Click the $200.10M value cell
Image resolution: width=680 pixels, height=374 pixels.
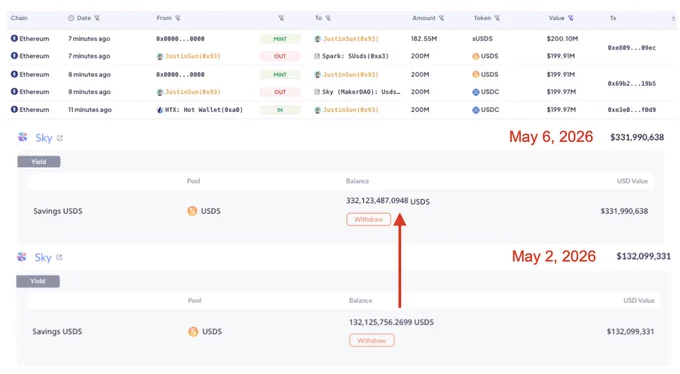click(x=562, y=39)
